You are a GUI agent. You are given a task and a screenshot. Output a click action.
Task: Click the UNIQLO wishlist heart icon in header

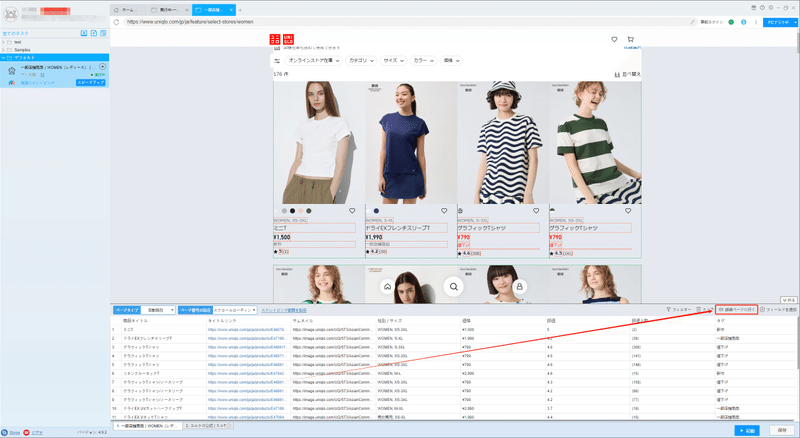[x=614, y=39]
